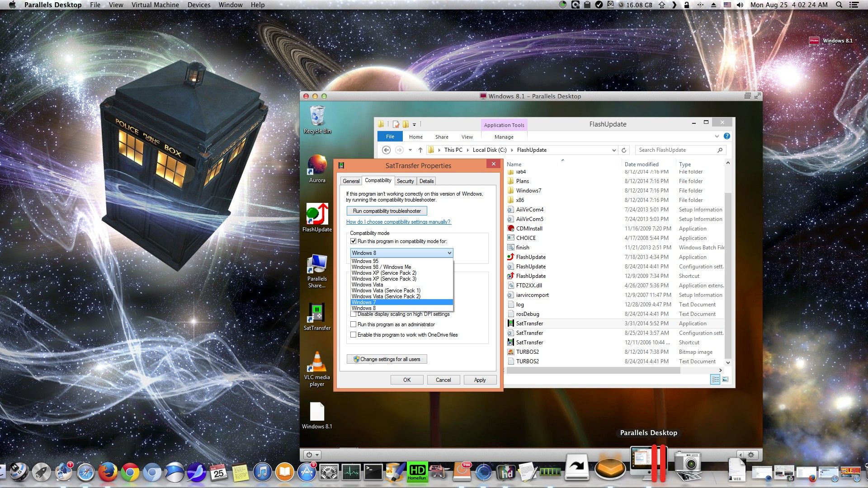Open the FlashUpdate desktop shortcut
The height and width of the screenshot is (488, 868).
tap(317, 218)
